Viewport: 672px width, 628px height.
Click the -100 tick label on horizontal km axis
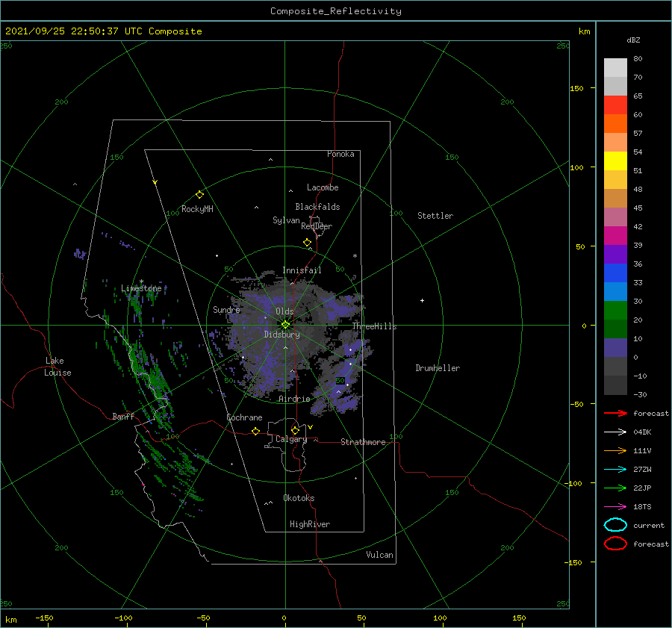click(123, 618)
